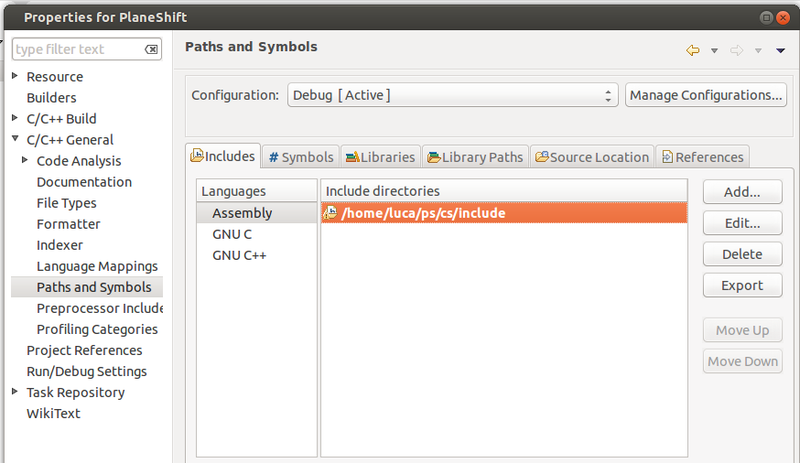
Task: Select Indexer in the settings tree
Action: click(60, 245)
